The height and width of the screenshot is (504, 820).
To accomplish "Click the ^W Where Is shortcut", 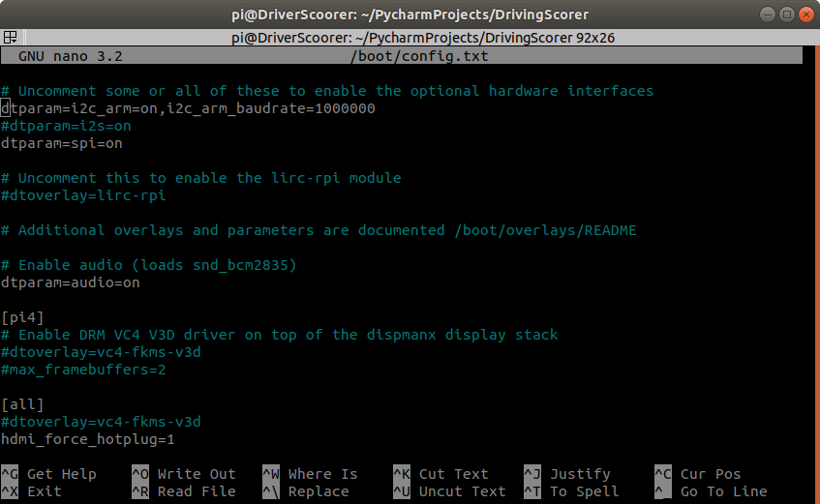I will 310,474.
